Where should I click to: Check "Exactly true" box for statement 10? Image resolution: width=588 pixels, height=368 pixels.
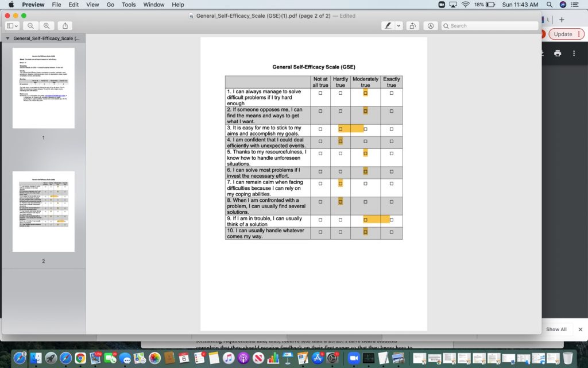click(392, 232)
